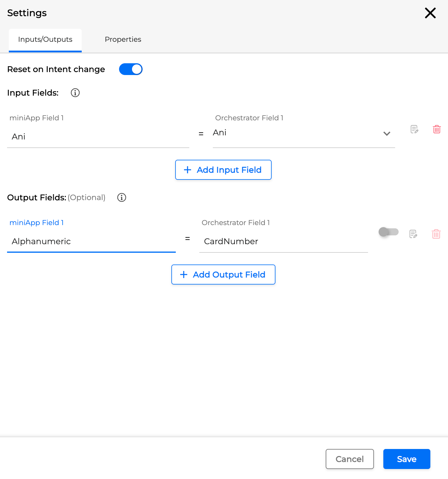
Task: Click the info icon beside Output Fields
Action: pos(122,197)
